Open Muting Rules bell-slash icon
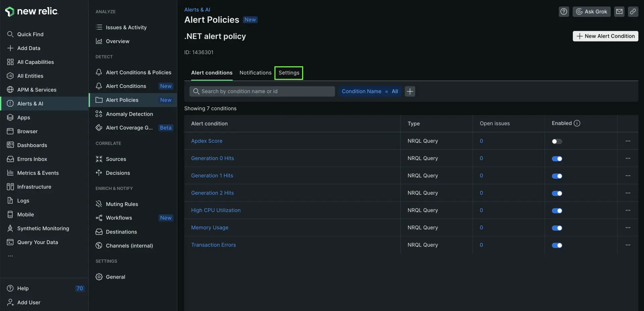This screenshot has width=644, height=311. pyautogui.click(x=99, y=204)
